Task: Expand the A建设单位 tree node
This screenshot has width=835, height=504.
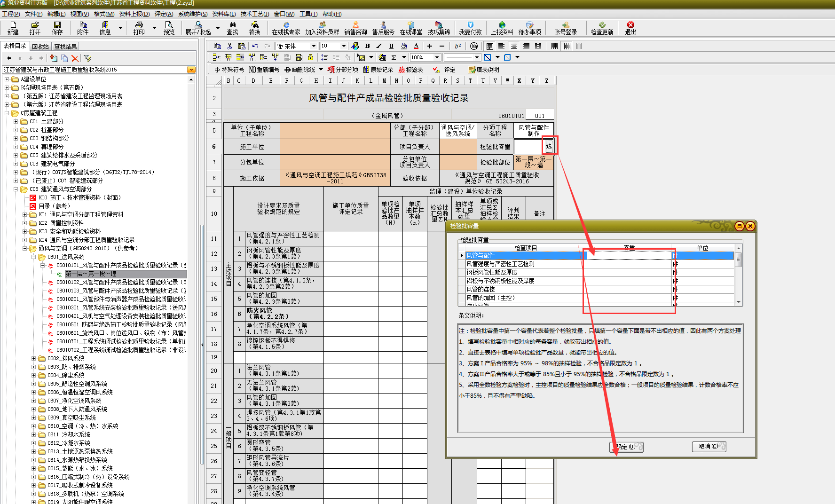Action: tap(7, 79)
